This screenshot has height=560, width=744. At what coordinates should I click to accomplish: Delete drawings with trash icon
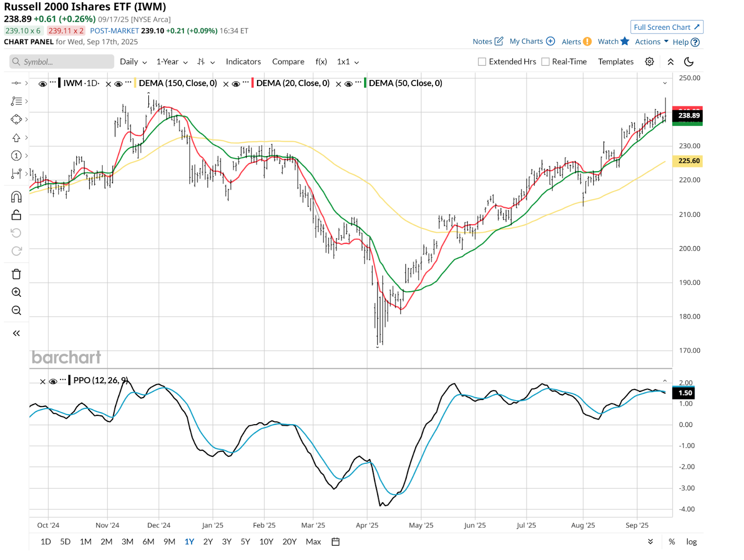click(x=16, y=274)
